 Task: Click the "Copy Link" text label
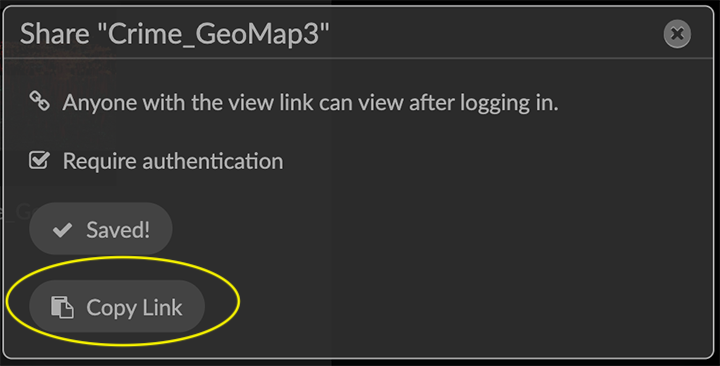pos(134,308)
